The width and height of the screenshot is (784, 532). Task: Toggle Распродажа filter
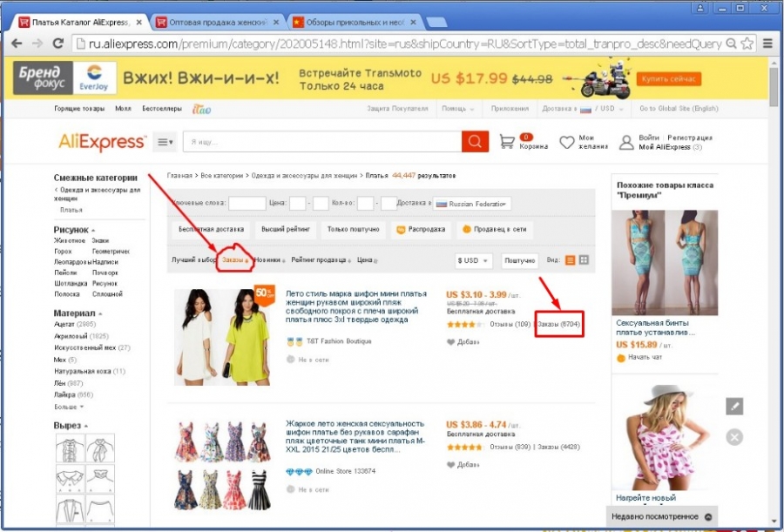pos(421,230)
